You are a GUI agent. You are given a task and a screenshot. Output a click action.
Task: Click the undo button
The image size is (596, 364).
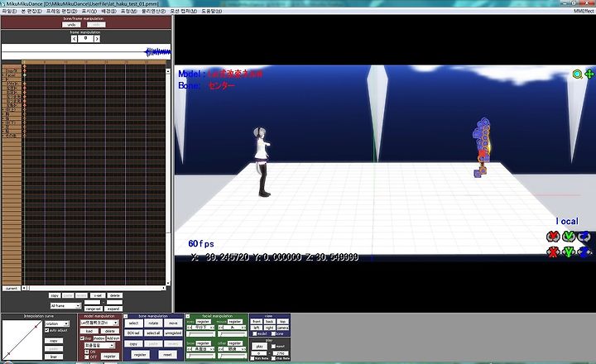pos(71,25)
